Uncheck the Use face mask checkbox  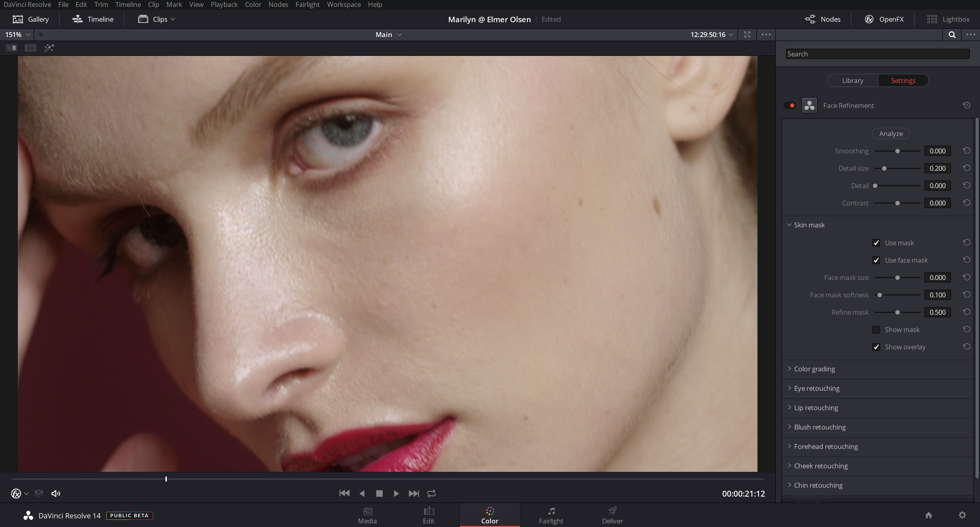(876, 260)
